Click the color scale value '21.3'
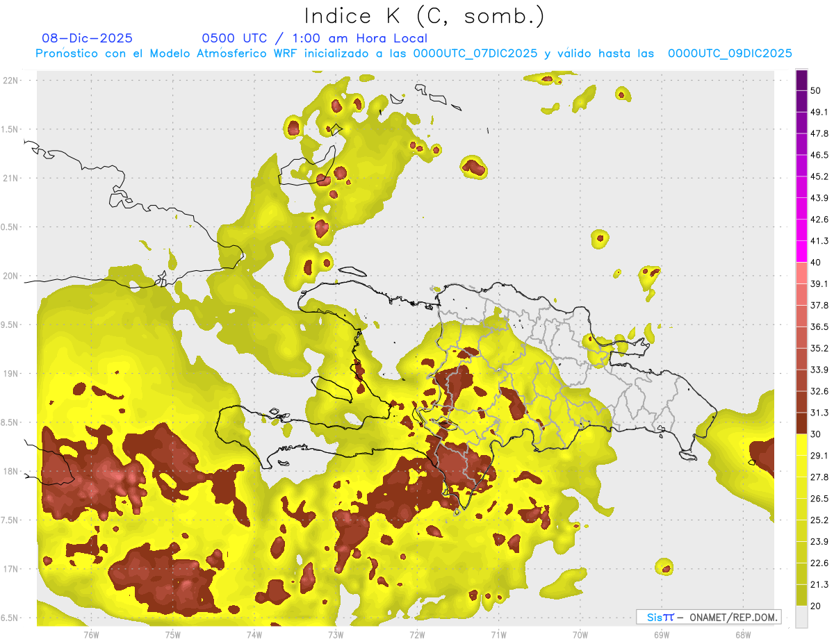The width and height of the screenshot is (834, 644). 819,585
